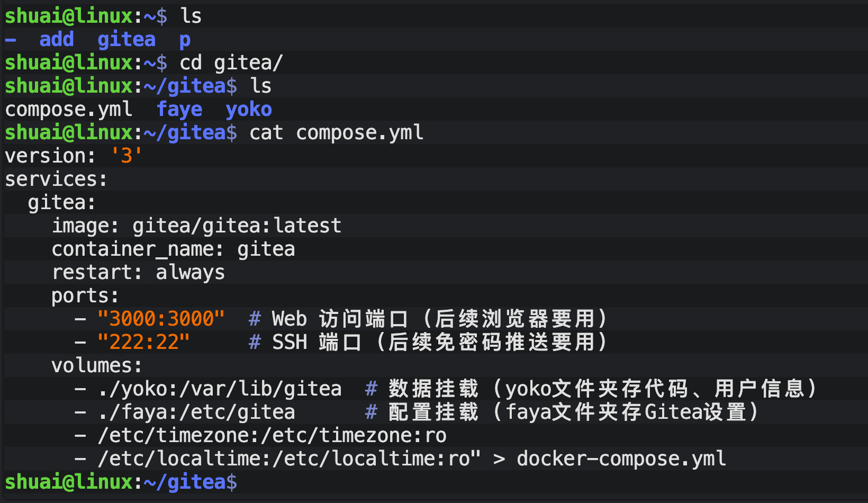Click the "3000:3000" port mapping string
Screen dimensions: 868x503
161,319
